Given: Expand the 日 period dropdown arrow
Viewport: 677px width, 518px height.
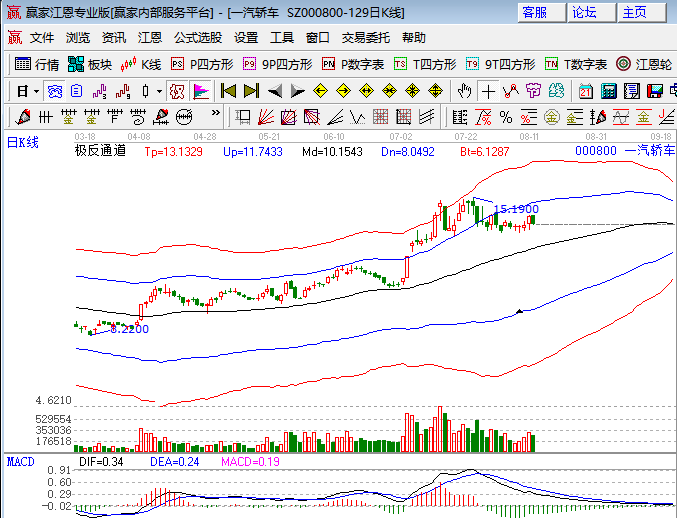Looking at the screenshot, I should [36, 92].
